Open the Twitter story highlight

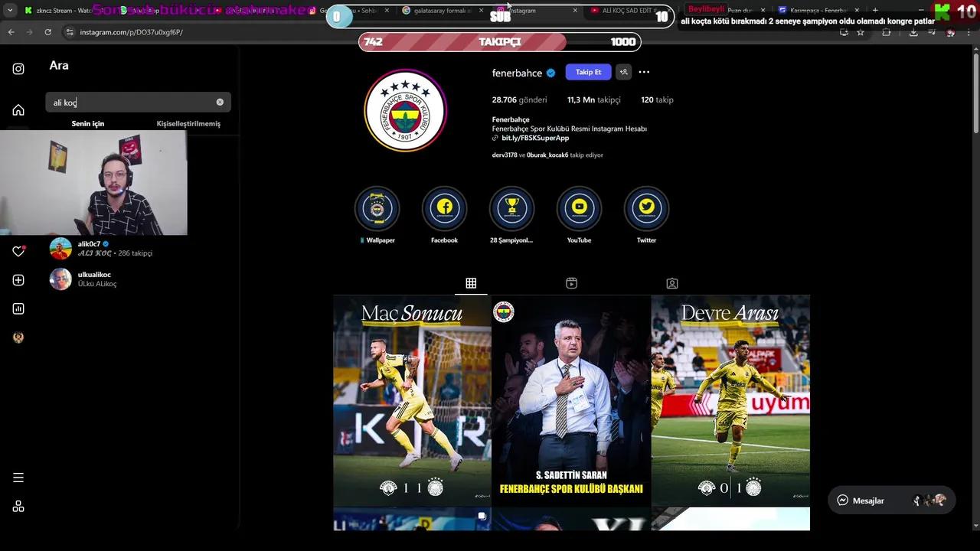coord(646,208)
